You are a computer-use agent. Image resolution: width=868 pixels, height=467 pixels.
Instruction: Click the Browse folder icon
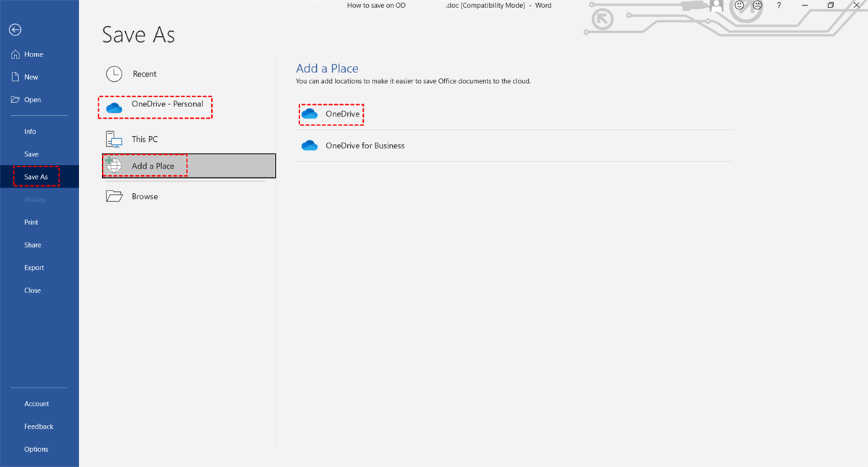pyautogui.click(x=114, y=196)
